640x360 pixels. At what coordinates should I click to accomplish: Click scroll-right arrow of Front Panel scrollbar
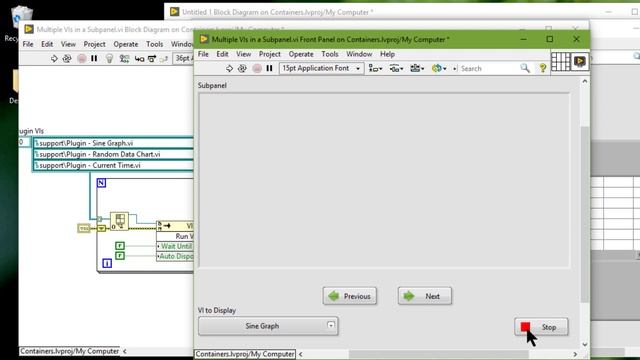click(575, 354)
